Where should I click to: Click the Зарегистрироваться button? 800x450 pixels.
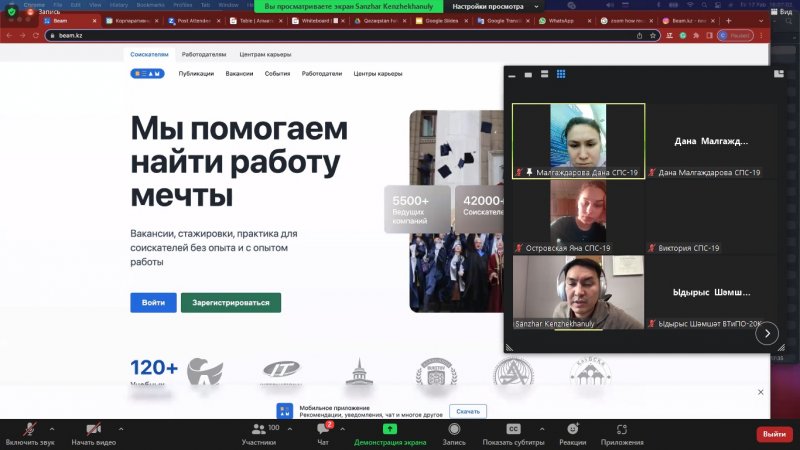[231, 303]
